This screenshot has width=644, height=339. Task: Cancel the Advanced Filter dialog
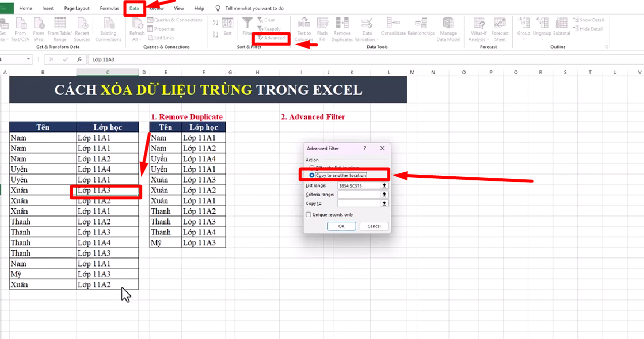[374, 226]
